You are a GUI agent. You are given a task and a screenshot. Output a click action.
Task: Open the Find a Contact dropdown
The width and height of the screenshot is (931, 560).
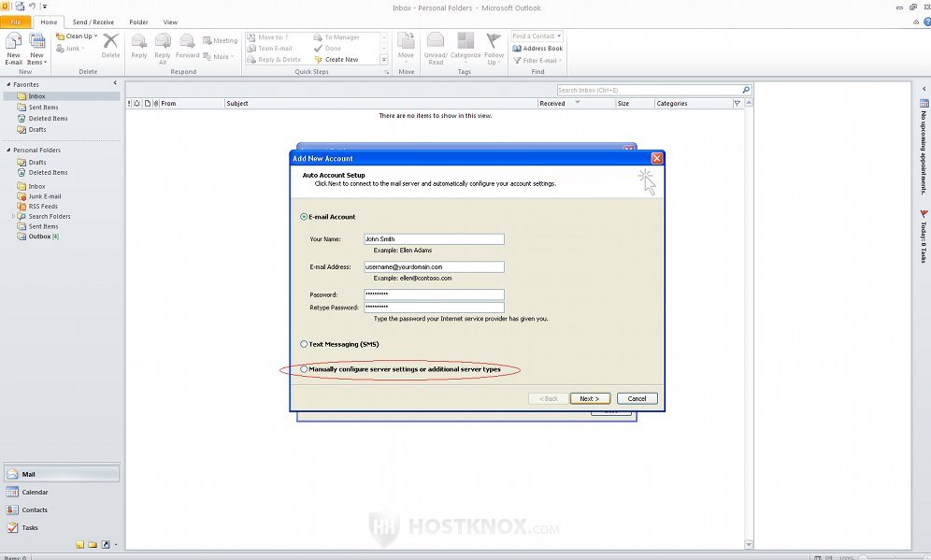[x=559, y=36]
